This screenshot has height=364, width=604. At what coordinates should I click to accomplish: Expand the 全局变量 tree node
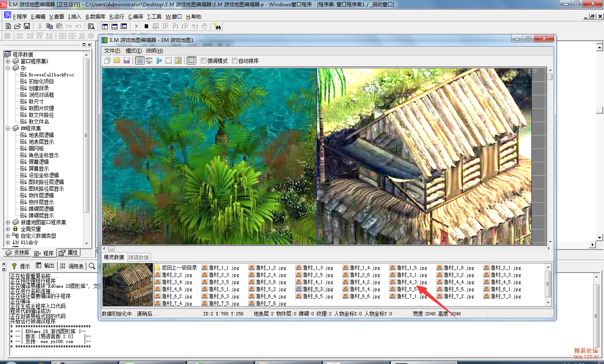pyautogui.click(x=8, y=229)
